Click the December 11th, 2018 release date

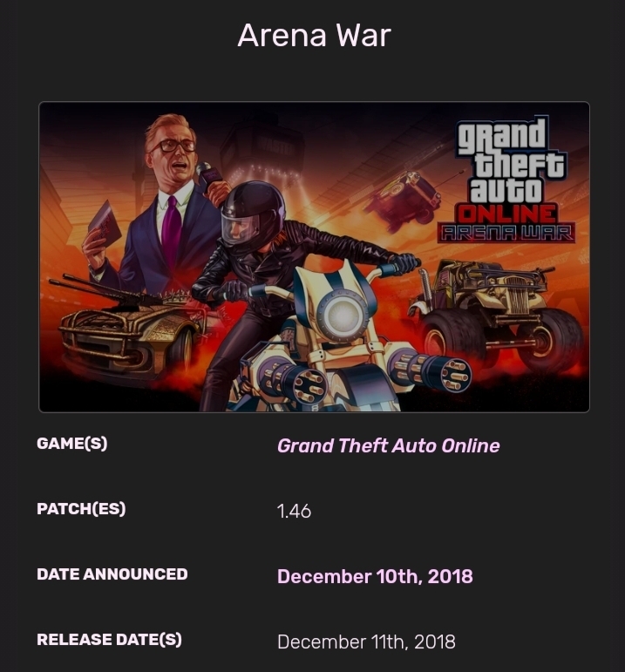tap(366, 642)
